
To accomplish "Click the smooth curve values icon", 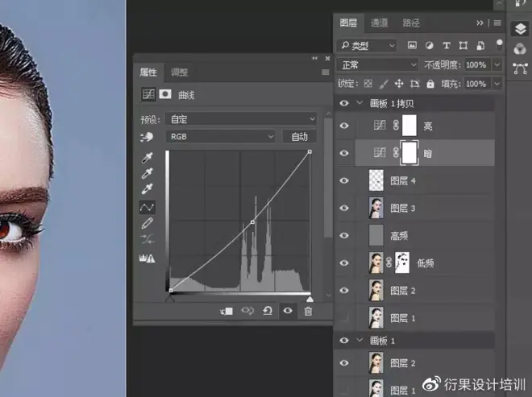I will [x=148, y=239].
